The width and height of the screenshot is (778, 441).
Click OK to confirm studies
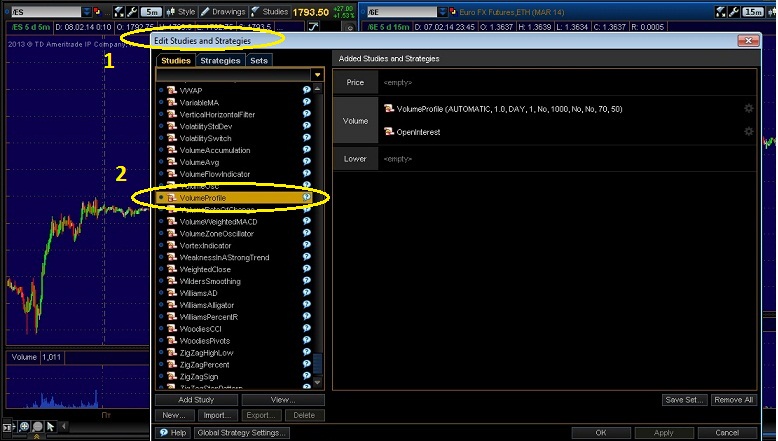pyautogui.click(x=601, y=433)
